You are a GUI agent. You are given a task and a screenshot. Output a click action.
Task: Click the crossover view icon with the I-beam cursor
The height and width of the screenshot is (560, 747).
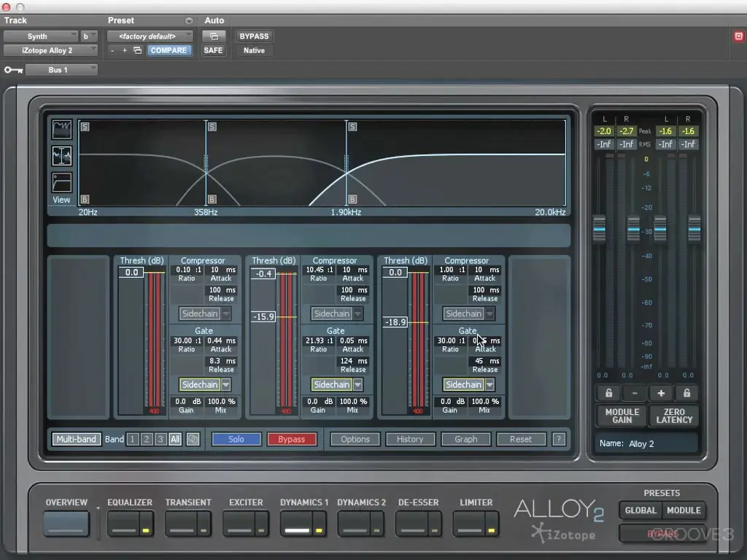(x=62, y=156)
